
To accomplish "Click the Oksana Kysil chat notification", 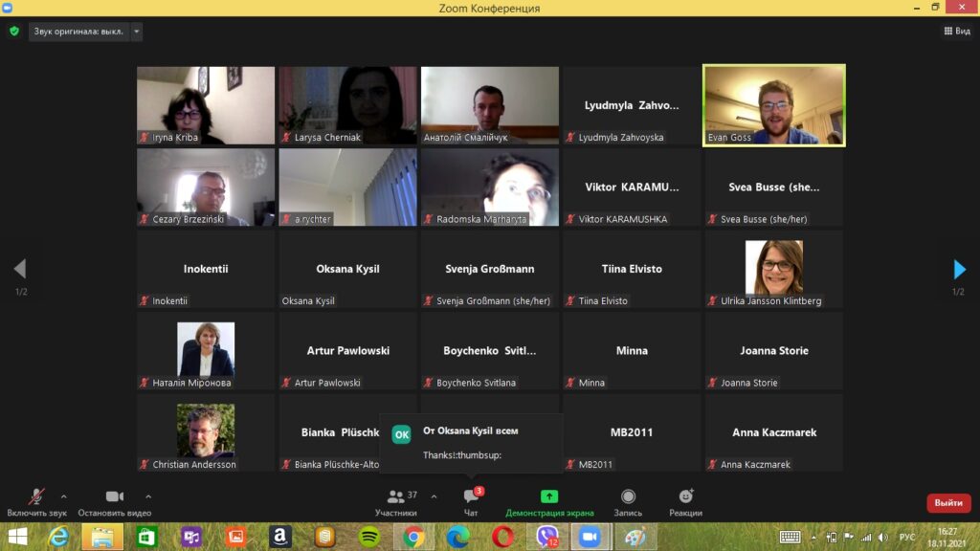I will pos(472,442).
